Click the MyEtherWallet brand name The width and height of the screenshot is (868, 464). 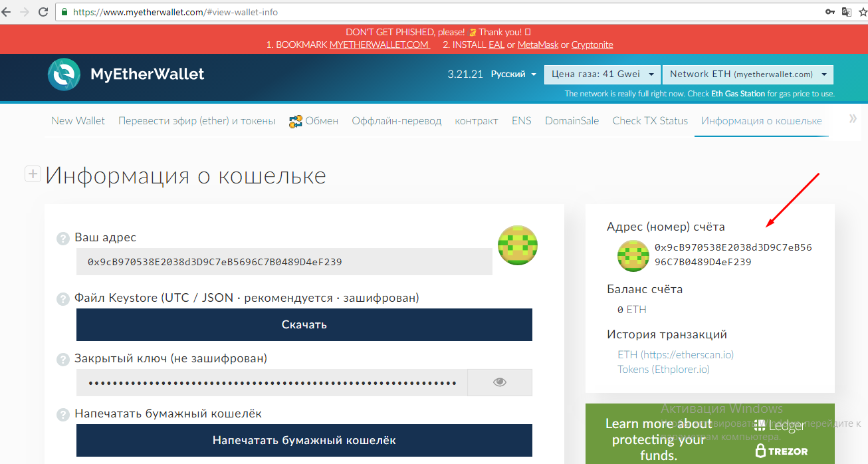coord(148,74)
